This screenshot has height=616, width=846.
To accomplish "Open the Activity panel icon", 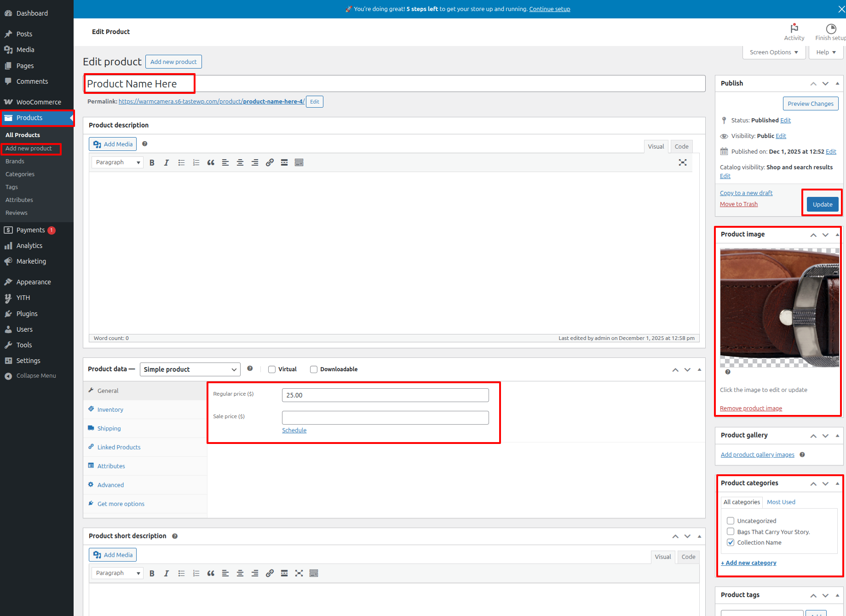I will (x=794, y=32).
